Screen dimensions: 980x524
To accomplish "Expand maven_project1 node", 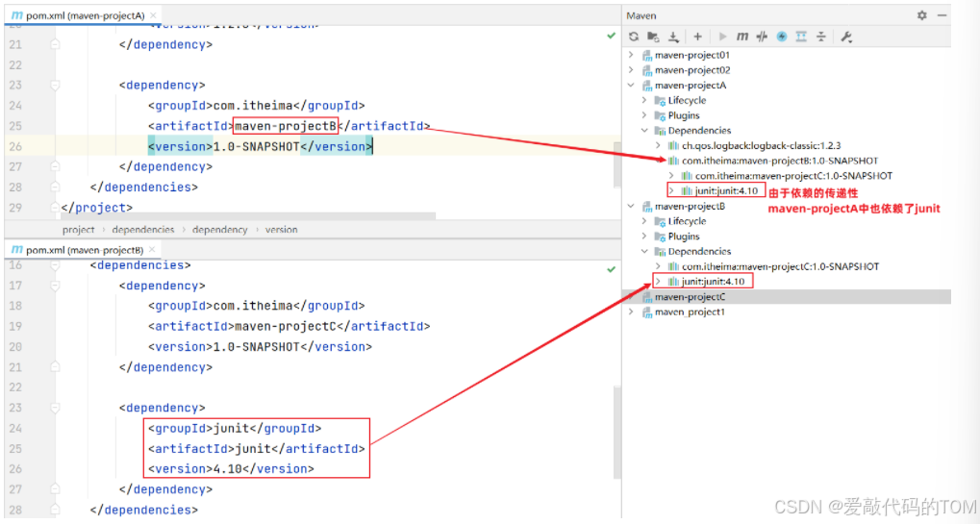I will [x=631, y=312].
